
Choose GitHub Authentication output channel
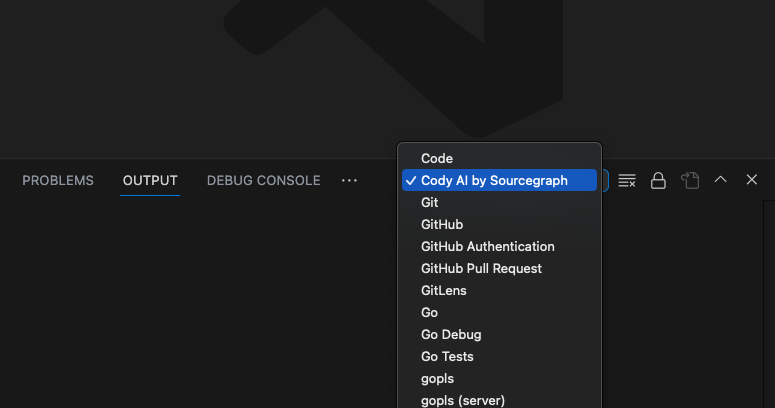tap(499, 246)
